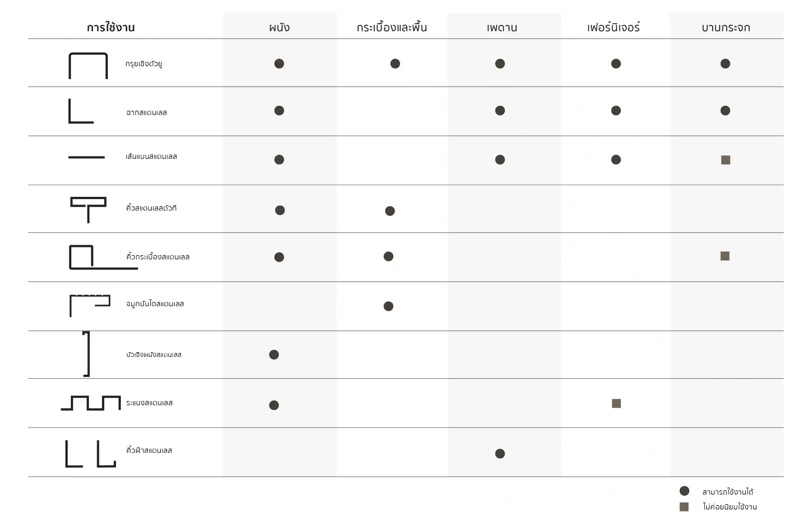Click the จมูกบันไดสแตนเลส row label

tap(155, 304)
